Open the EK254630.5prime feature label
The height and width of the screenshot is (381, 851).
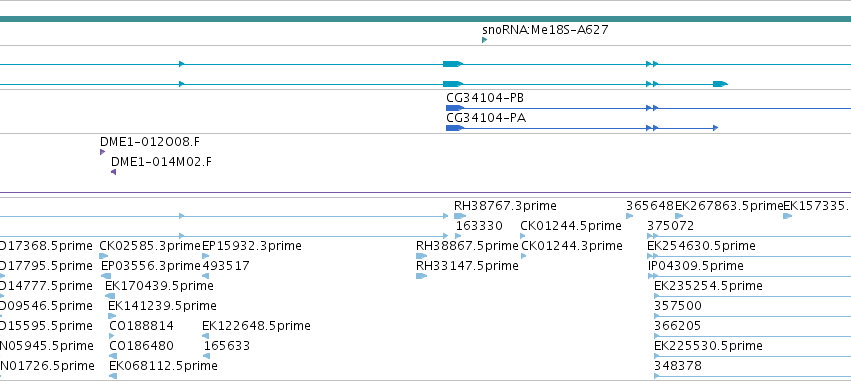(x=702, y=246)
